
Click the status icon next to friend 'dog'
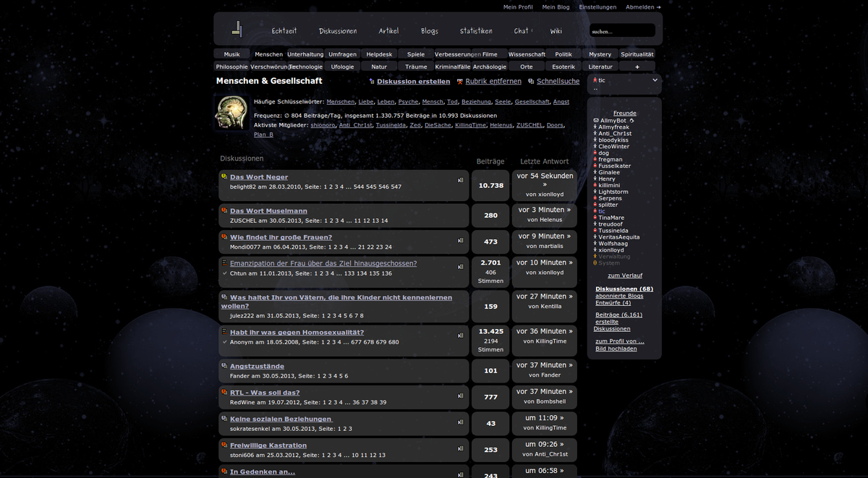(x=596, y=153)
